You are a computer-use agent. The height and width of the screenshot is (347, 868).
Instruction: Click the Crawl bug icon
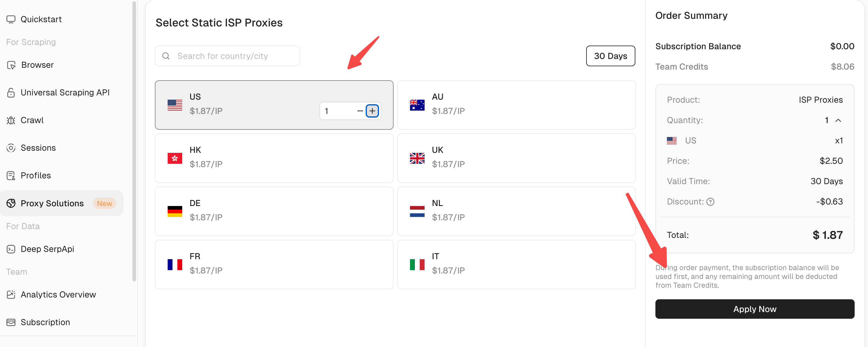[x=11, y=120]
